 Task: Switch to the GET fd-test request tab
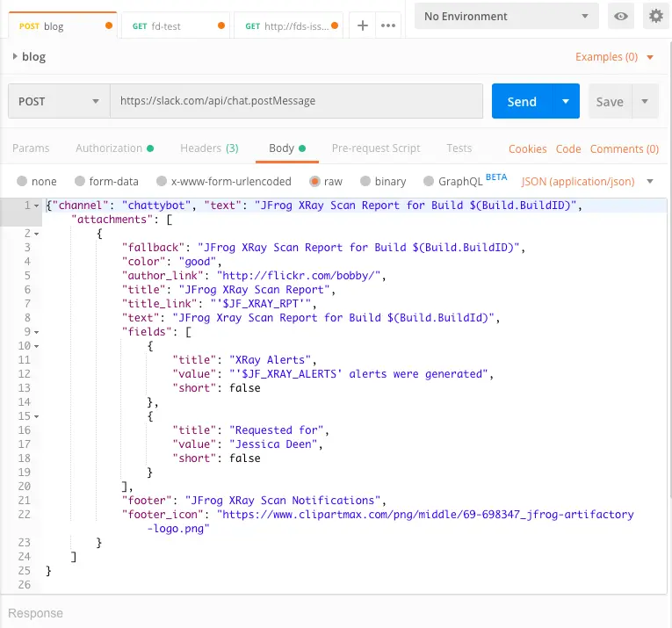pyautogui.click(x=176, y=26)
